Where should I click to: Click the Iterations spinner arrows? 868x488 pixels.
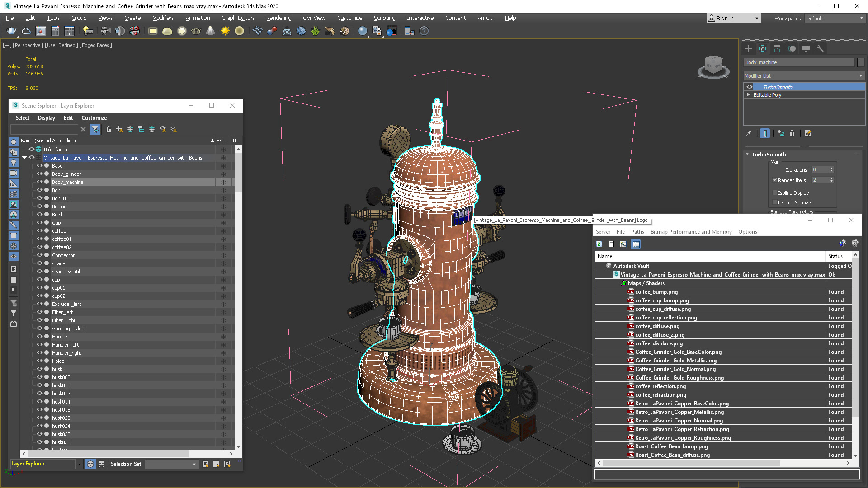point(831,170)
